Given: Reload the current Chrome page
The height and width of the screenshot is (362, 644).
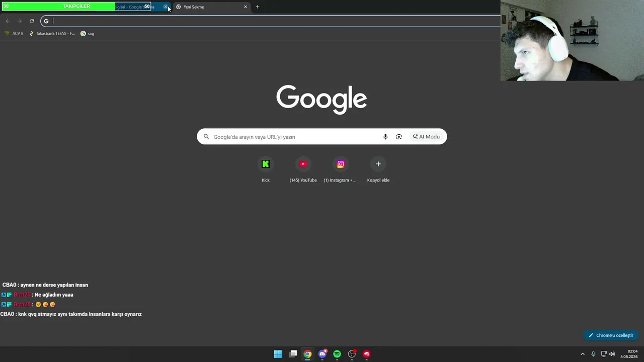Looking at the screenshot, I should click(32, 21).
